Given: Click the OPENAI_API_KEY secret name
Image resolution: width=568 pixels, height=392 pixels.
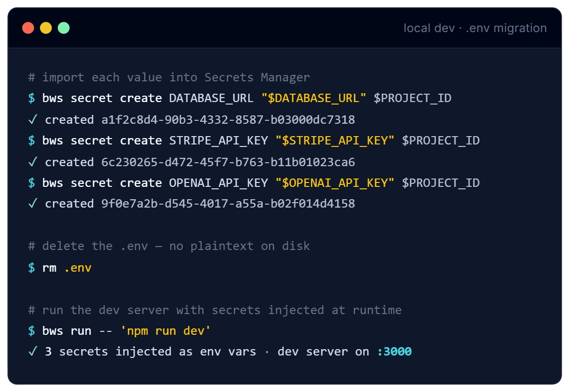Looking at the screenshot, I should [x=219, y=183].
